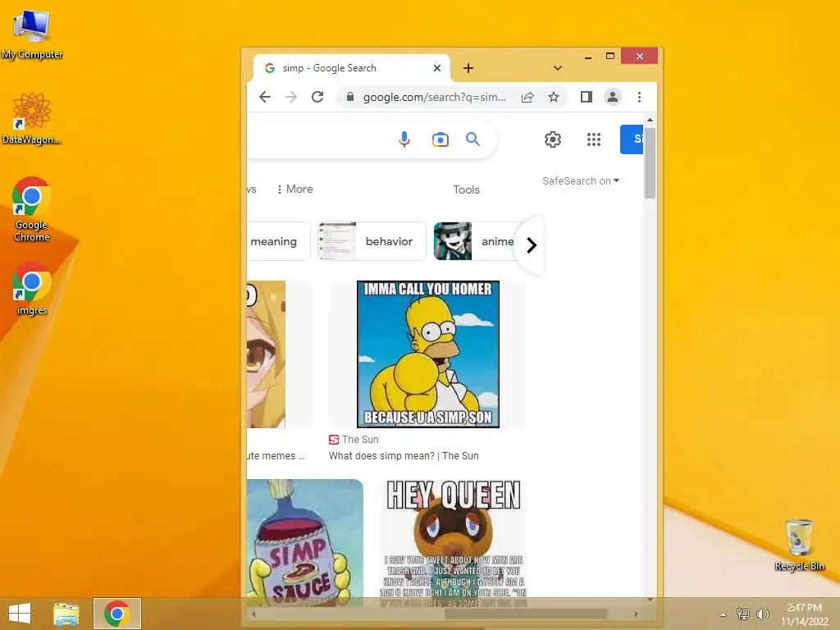Screen dimensions: 840x630
Task: Open the Windows Start button
Action: 20,614
